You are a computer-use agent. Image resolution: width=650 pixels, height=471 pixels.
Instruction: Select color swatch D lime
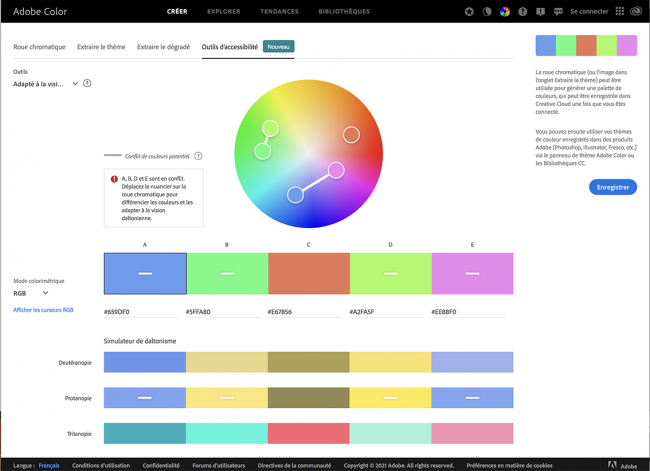[390, 274]
